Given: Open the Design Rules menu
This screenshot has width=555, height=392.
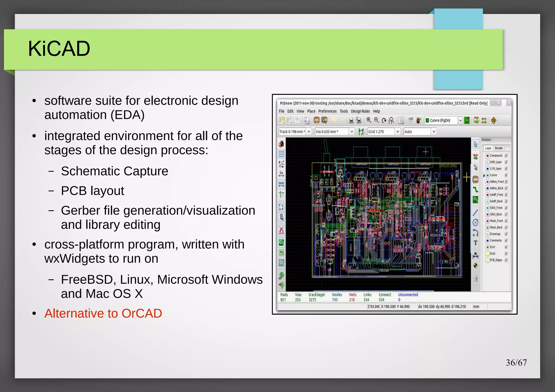Looking at the screenshot, I should [x=360, y=111].
